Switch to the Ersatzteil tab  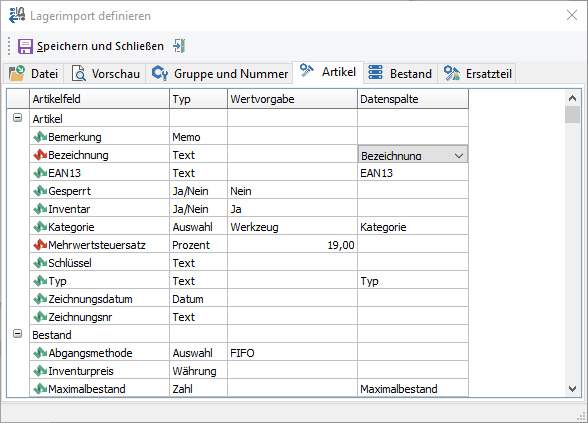click(477, 74)
